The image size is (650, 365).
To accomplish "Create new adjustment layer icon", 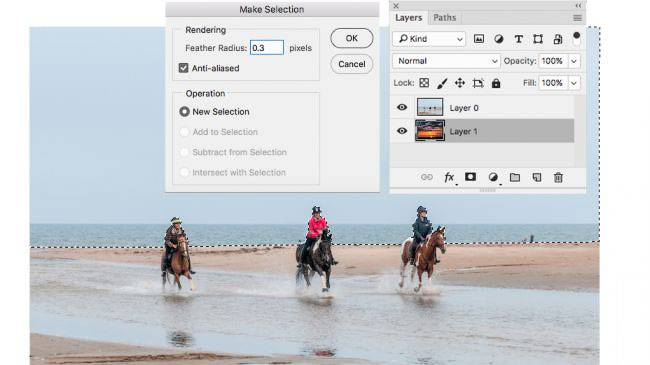I will click(x=493, y=177).
